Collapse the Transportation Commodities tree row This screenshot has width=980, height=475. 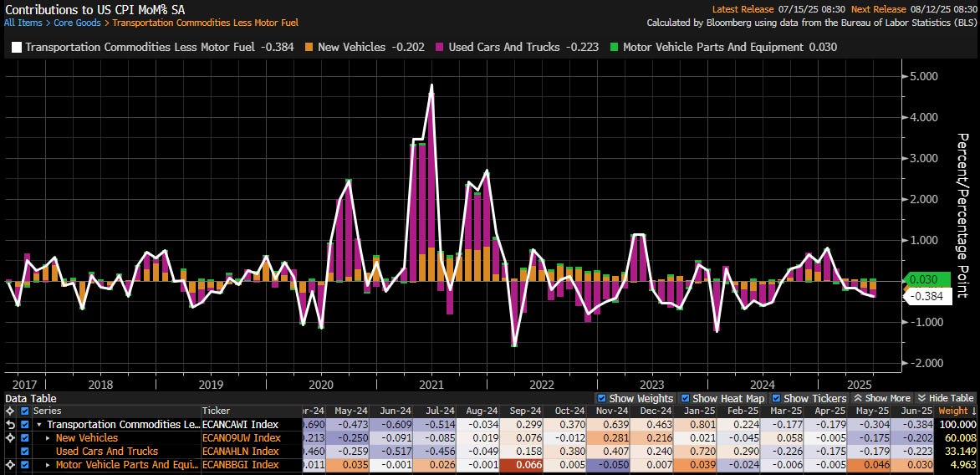pyautogui.click(x=41, y=424)
